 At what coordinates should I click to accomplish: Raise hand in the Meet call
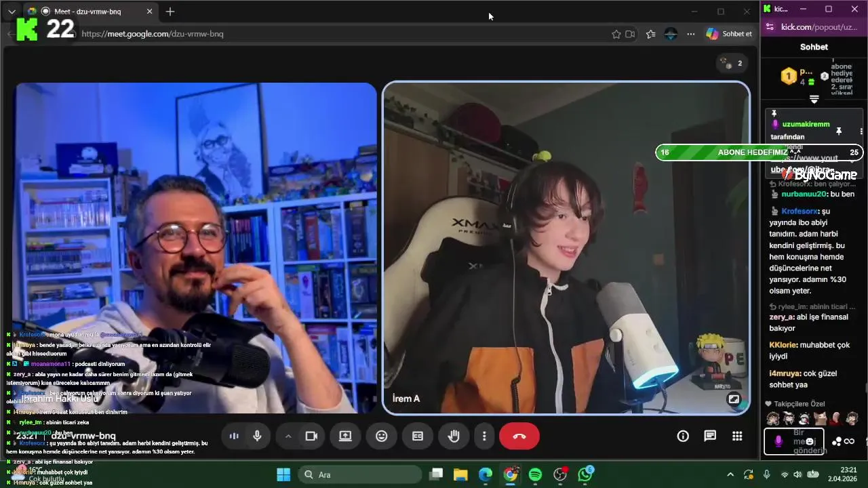454,436
